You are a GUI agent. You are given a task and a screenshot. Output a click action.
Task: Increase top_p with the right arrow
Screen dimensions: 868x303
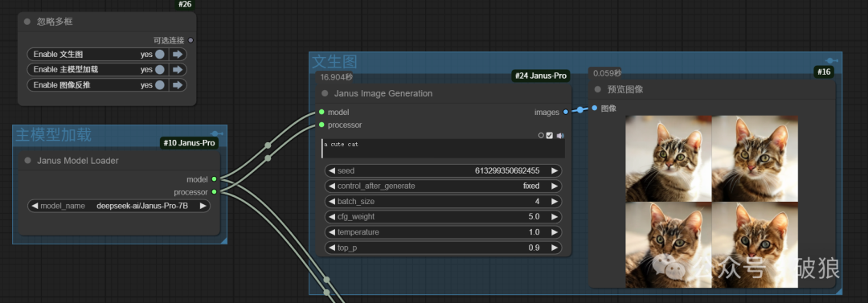tap(555, 248)
